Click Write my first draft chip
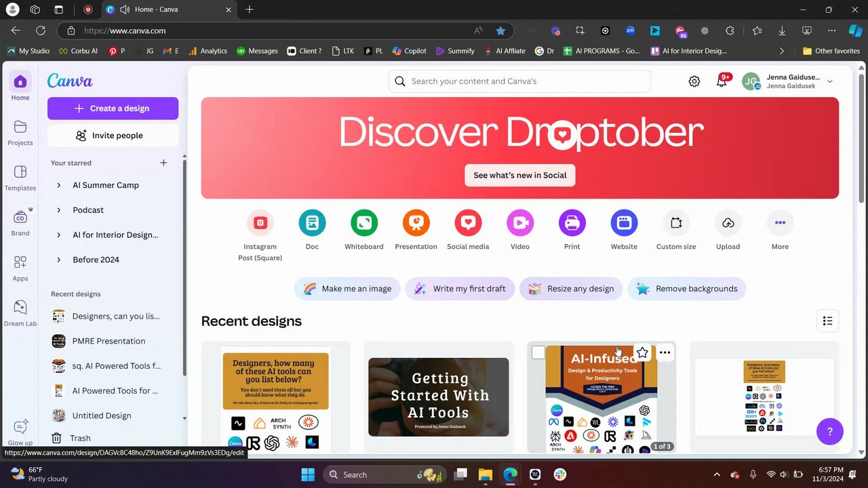The width and height of the screenshot is (868, 488). 460,289
